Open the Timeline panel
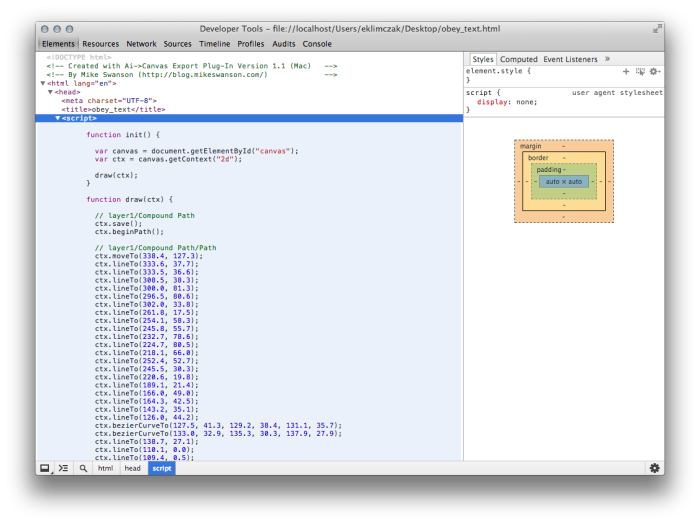This screenshot has height=524, width=700. click(214, 44)
